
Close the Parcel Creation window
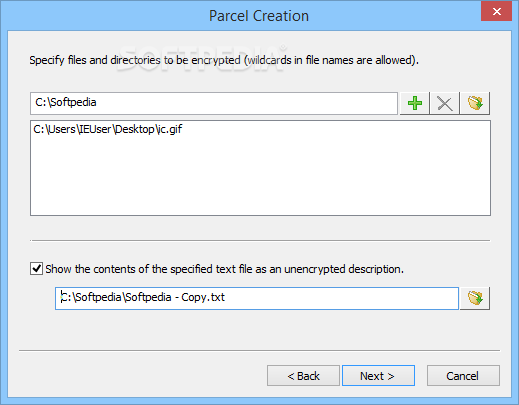[x=496, y=12]
